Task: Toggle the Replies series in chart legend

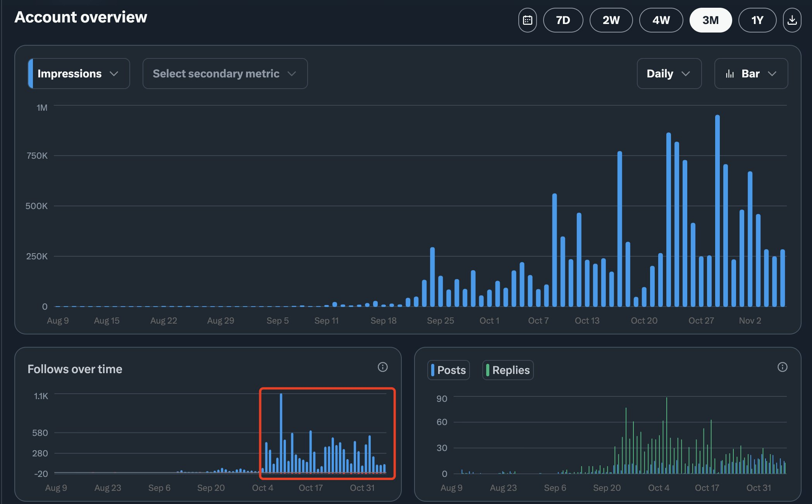Action: pos(508,370)
